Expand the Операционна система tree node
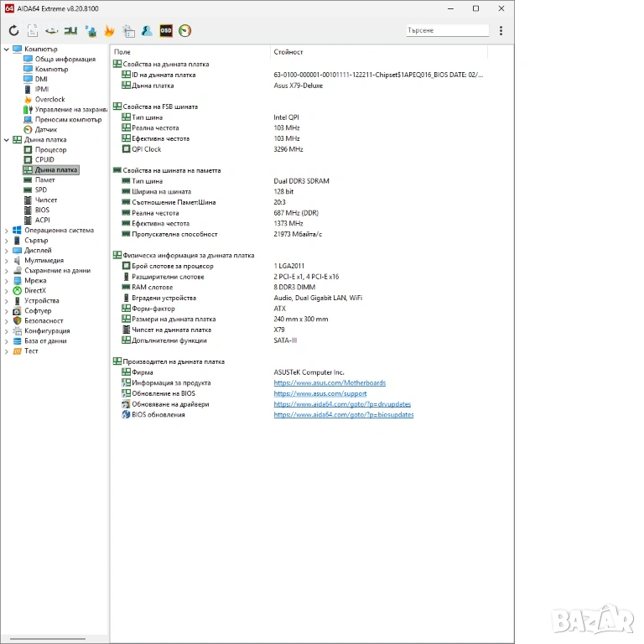The width and height of the screenshot is (644, 644). tap(7, 231)
